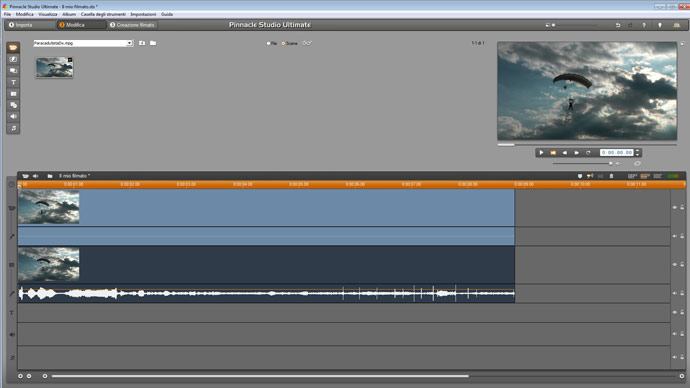Switch timeline to storyboard view icon
Viewport: 690px width, 388px height.
coord(632,176)
